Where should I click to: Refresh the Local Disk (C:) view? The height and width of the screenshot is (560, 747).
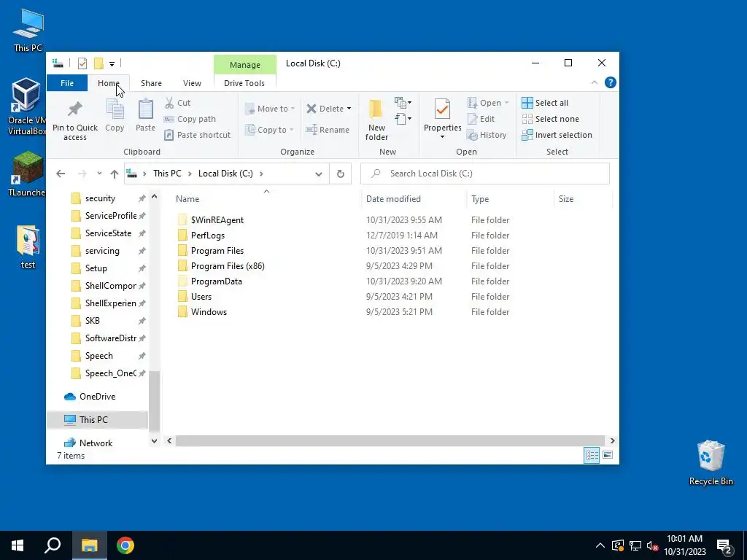point(341,174)
